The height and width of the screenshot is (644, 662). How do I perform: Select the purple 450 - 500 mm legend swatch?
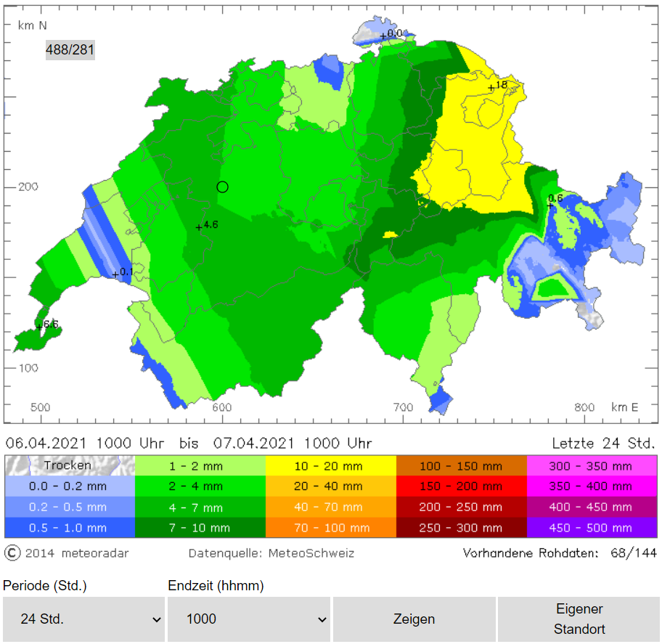(x=592, y=528)
